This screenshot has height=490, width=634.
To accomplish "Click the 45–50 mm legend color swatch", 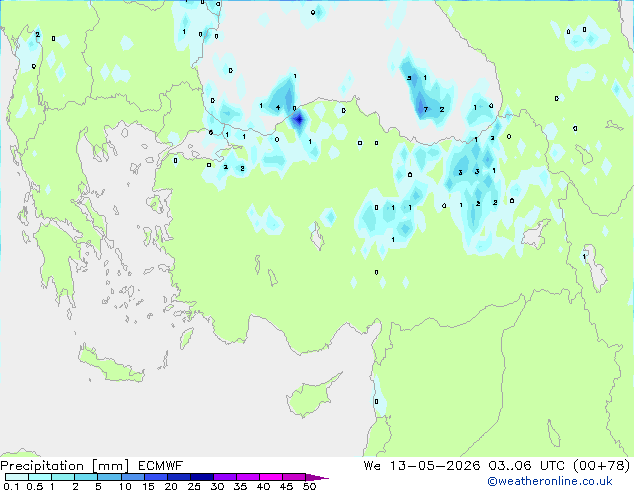I will point(294,477).
